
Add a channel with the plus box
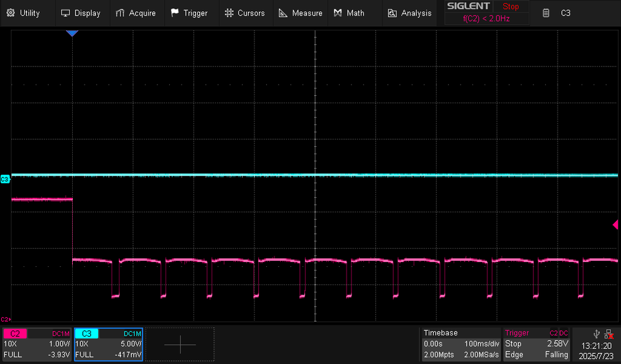[180, 344]
